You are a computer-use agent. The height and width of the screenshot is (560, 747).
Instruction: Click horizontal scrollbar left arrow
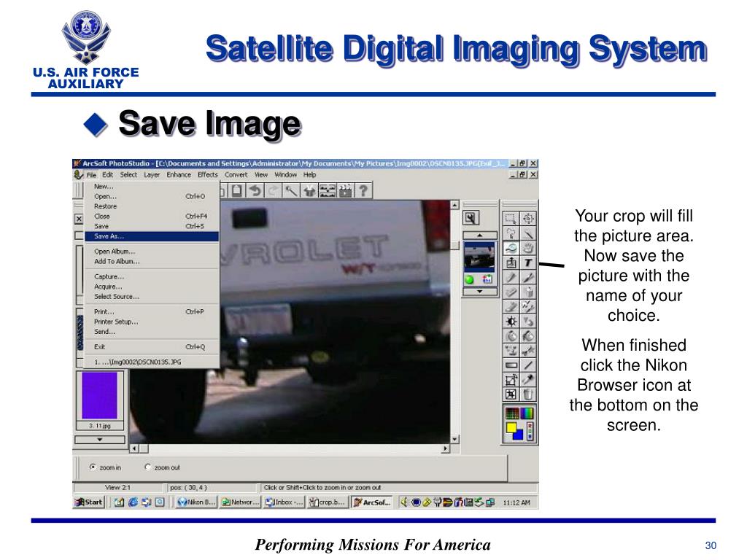tap(134, 448)
